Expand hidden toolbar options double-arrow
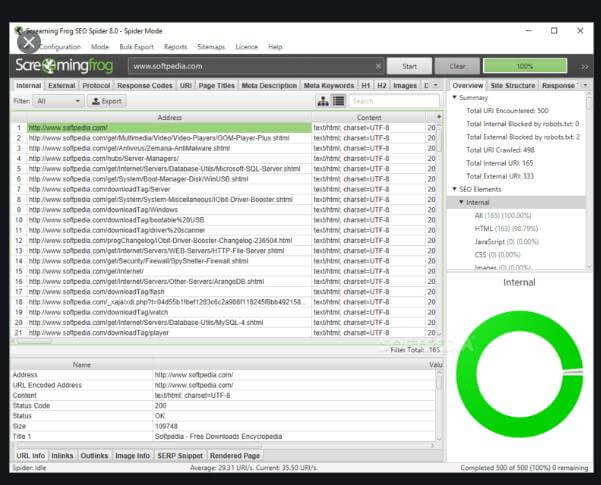The height and width of the screenshot is (485, 601). tap(585, 67)
